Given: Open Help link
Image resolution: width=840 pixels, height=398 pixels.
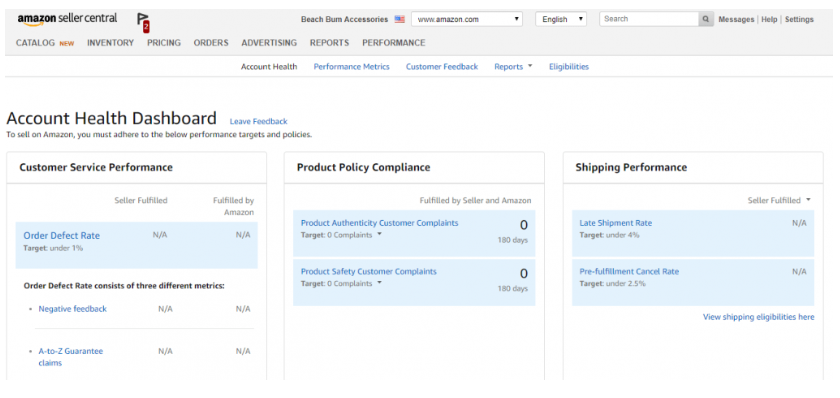Looking at the screenshot, I should [x=769, y=19].
